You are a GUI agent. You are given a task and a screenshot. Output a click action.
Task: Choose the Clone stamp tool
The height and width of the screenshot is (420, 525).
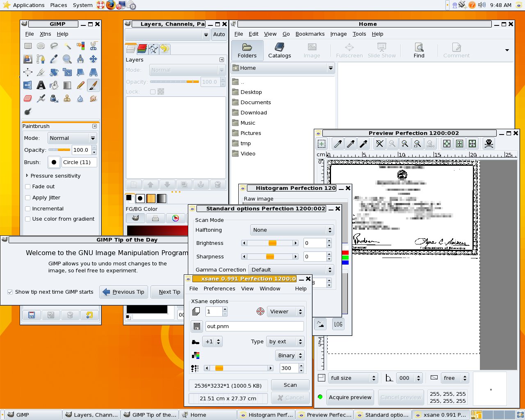click(67, 98)
